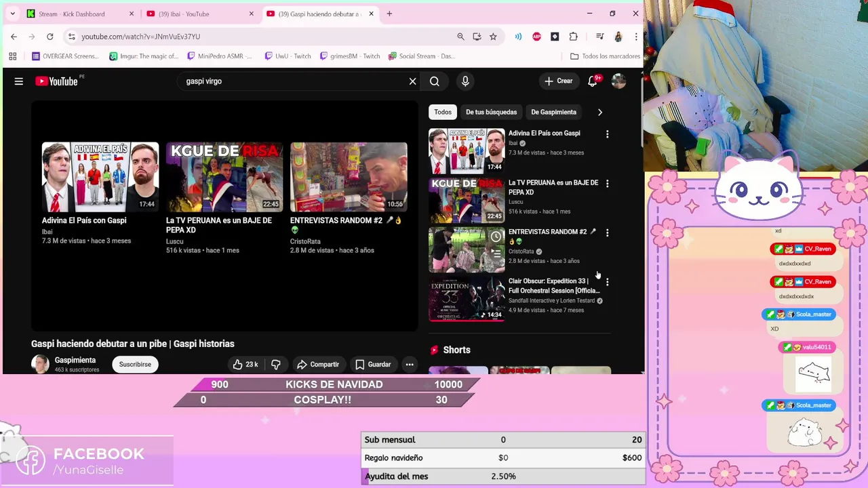Open the Gaspimienta channel name
This screenshot has width=868, height=488.
click(75, 361)
